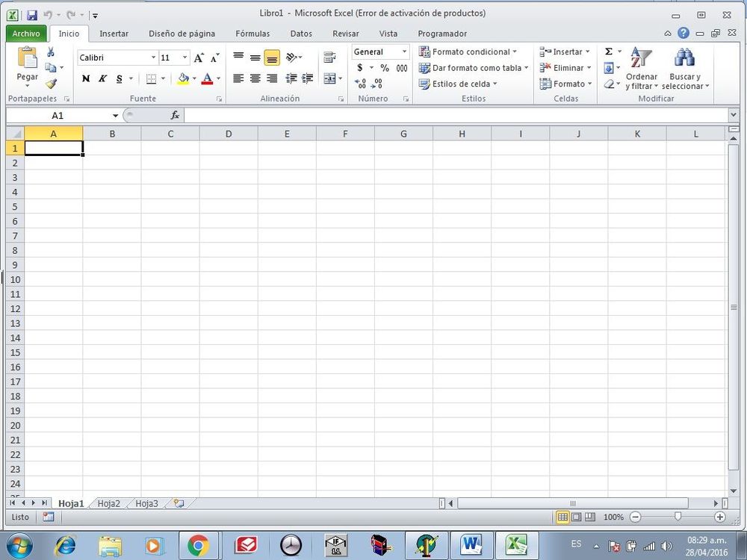Screen dimensions: 747x560
Task: Click the percent style icon
Action: pos(385,68)
